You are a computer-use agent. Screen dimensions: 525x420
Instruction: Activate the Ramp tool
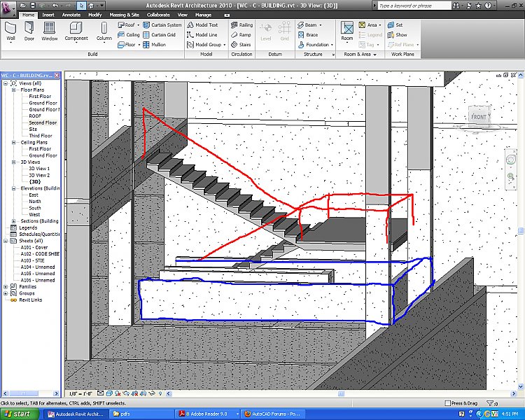241,35
